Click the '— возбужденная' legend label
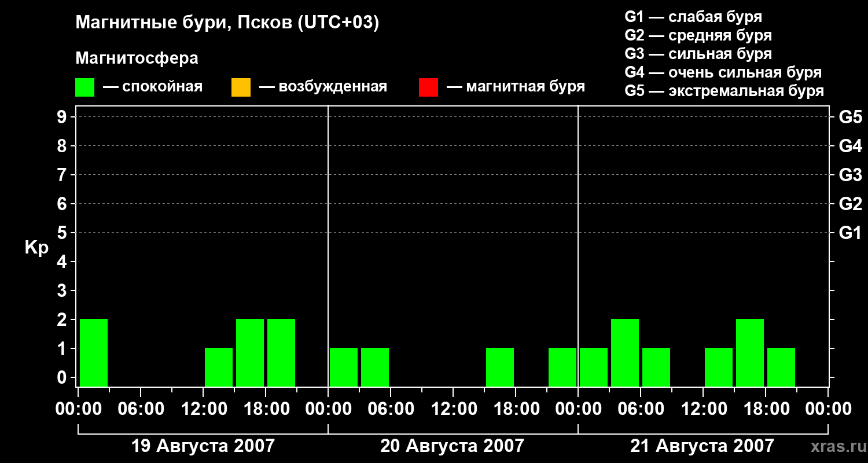This screenshot has width=868, height=463. pyautogui.click(x=323, y=87)
